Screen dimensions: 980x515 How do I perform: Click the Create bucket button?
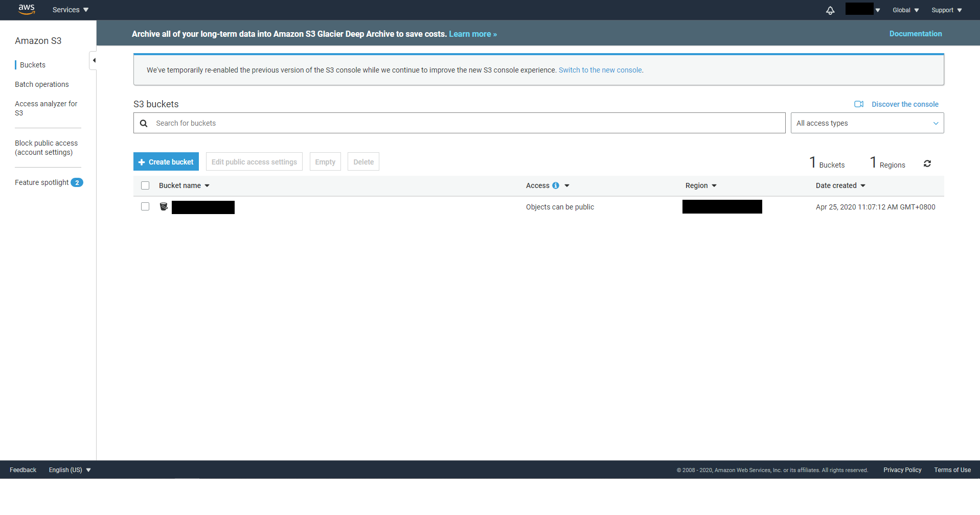tap(166, 161)
